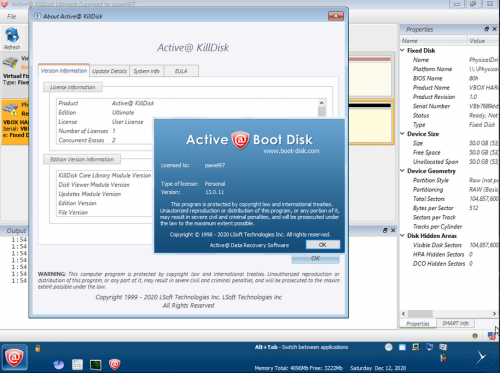This screenshot has height=373, width=500.
Task: Click the Properties scroll-left arrow
Action: [x=403, y=314]
